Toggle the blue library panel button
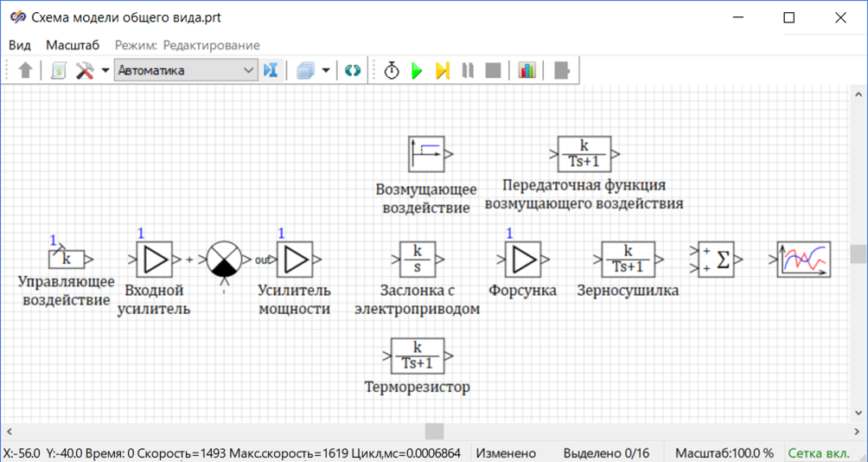Image resolution: width=868 pixels, height=462 pixels. pyautogui.click(x=271, y=71)
